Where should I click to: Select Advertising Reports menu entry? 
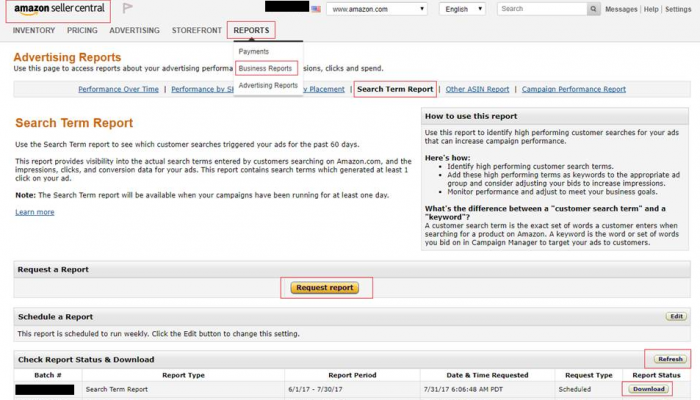(268, 85)
